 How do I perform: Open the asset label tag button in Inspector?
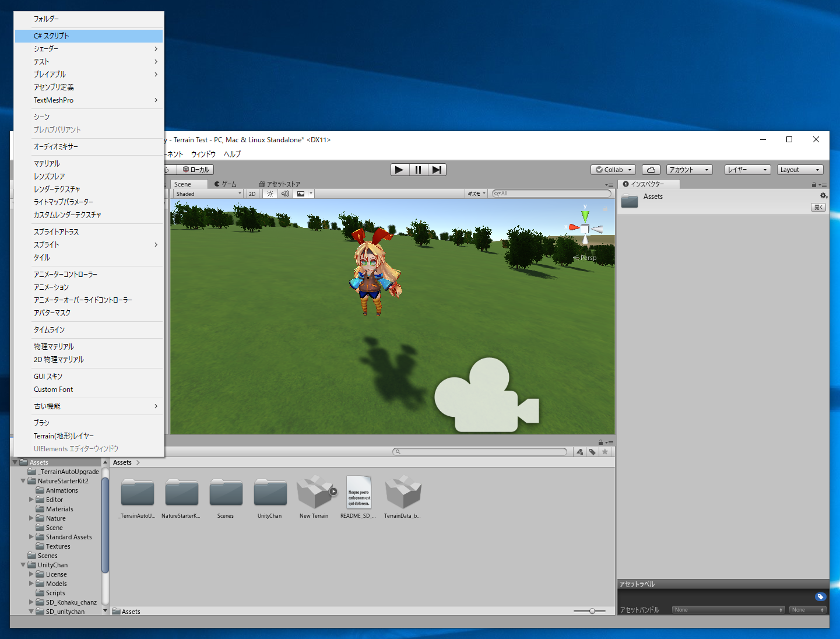click(820, 596)
